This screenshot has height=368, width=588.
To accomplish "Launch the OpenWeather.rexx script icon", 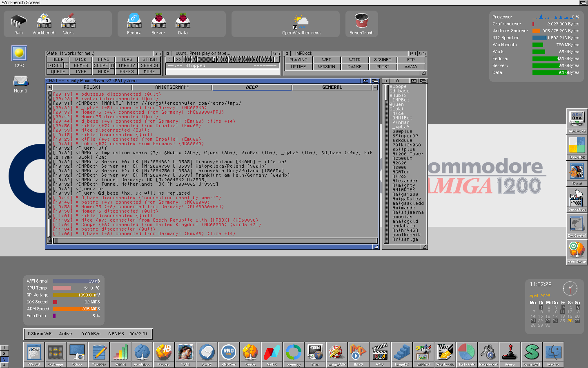I will (x=301, y=24).
